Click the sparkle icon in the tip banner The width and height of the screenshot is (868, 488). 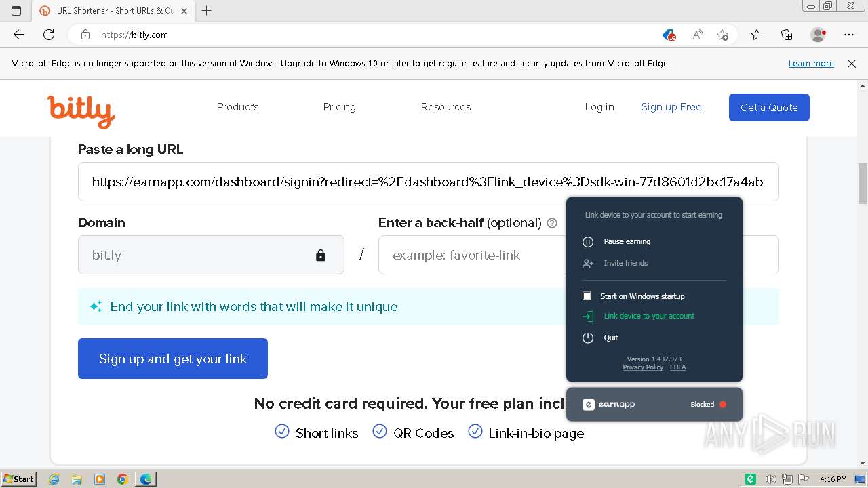pos(96,306)
